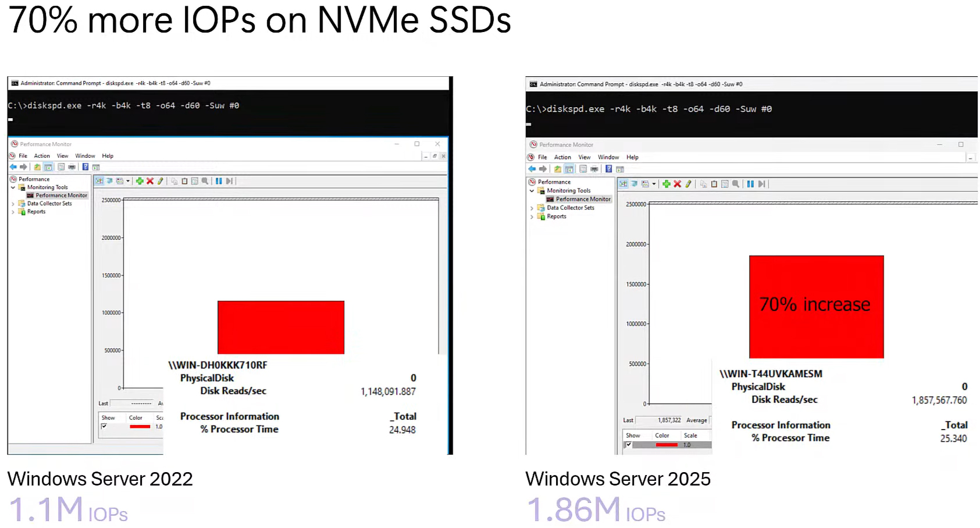980x528 pixels.
Task: Click green Add counter icon in right window
Action: click(x=667, y=184)
